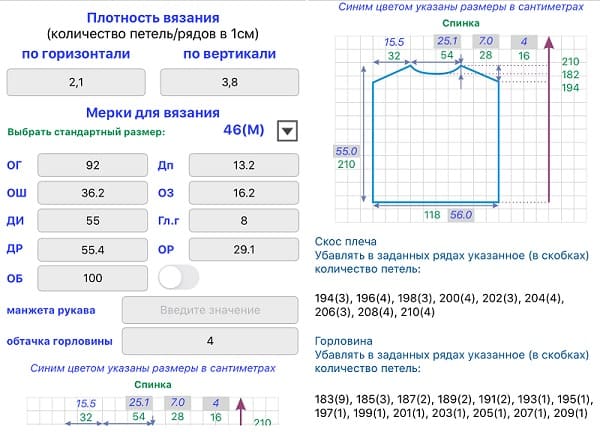Open the standard size dropdown arrow
Viewport: 600px width, 432px height.
click(287, 131)
